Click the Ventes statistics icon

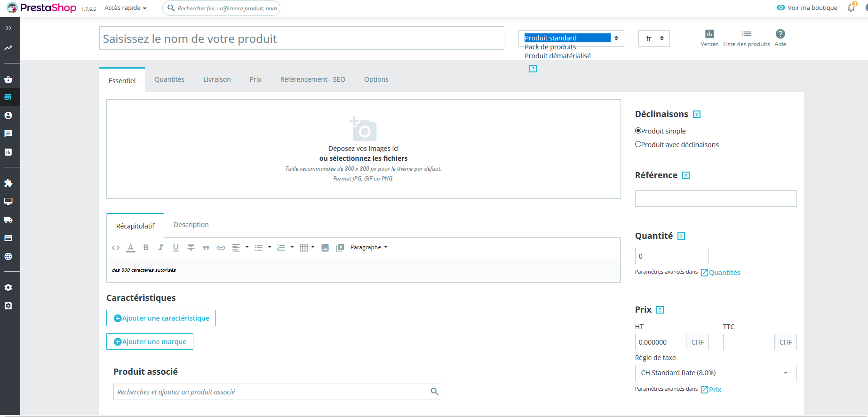pos(709,34)
